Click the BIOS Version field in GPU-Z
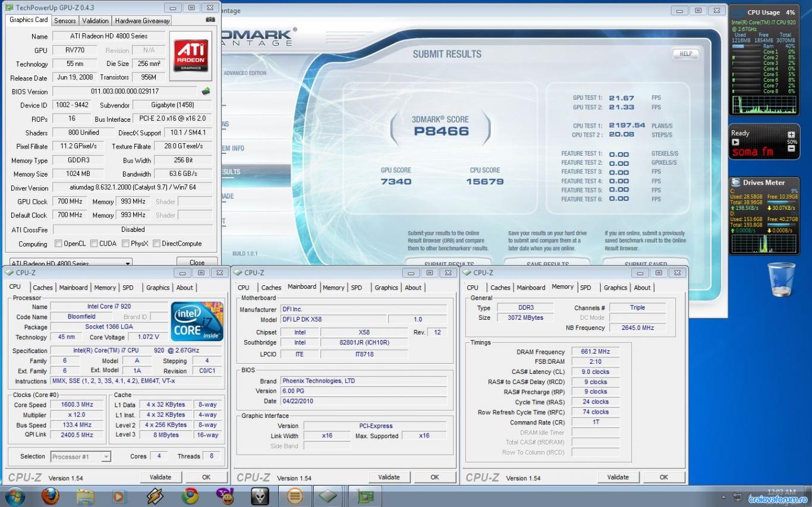Viewport: 812px width, 507px height. coord(125,92)
